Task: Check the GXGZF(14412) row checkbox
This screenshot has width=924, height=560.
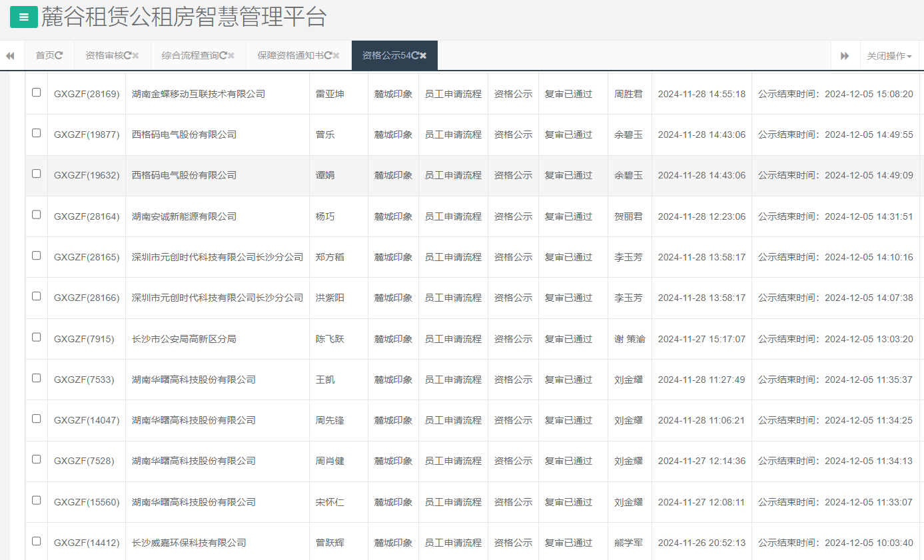Action: coord(37,542)
